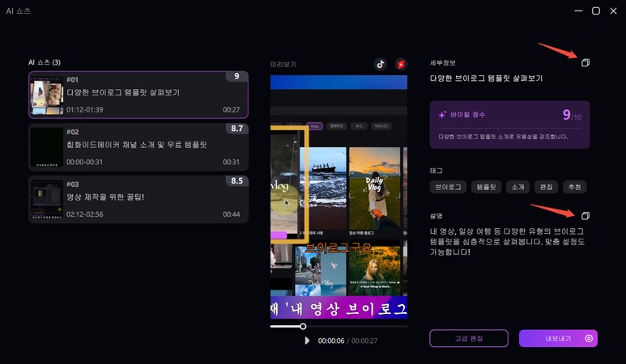This screenshot has width=626, height=364.
Task: Click the 내보내기 export button
Action: coord(558,338)
